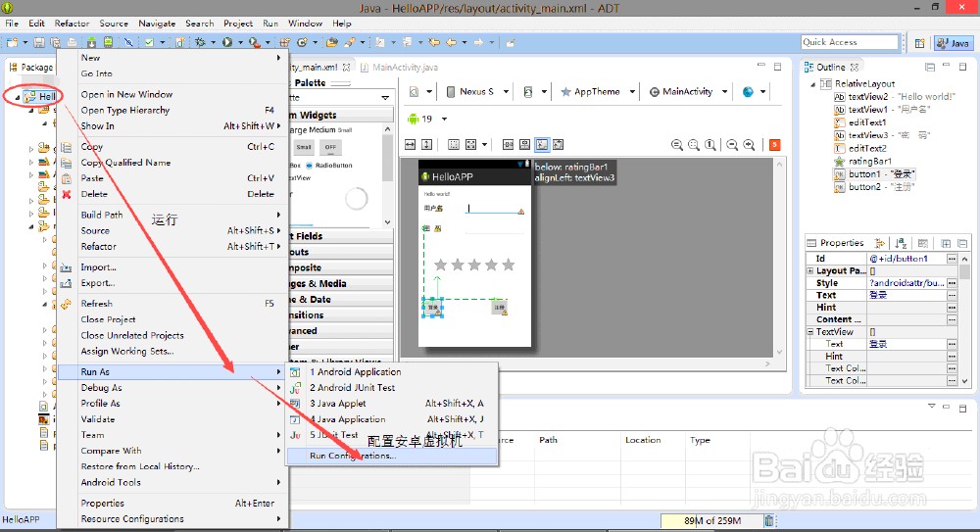Image resolution: width=980 pixels, height=532 pixels.
Task: Click the Print toolbar icon
Action: [72, 42]
